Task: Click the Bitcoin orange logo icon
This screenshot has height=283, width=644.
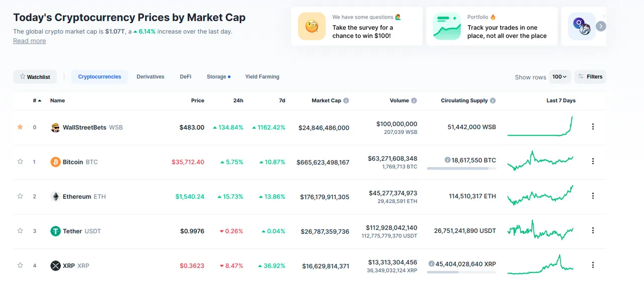Action: pos(55,162)
